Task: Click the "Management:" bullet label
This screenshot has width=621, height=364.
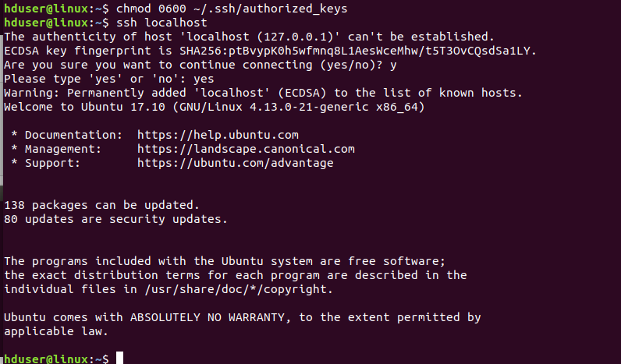Action: [62, 149]
